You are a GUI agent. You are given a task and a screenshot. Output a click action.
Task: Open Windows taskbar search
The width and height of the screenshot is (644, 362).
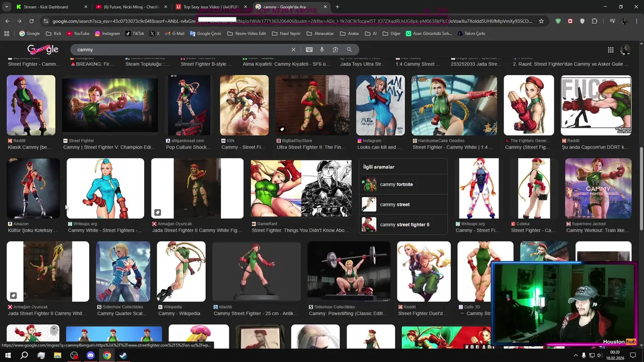pos(24,355)
